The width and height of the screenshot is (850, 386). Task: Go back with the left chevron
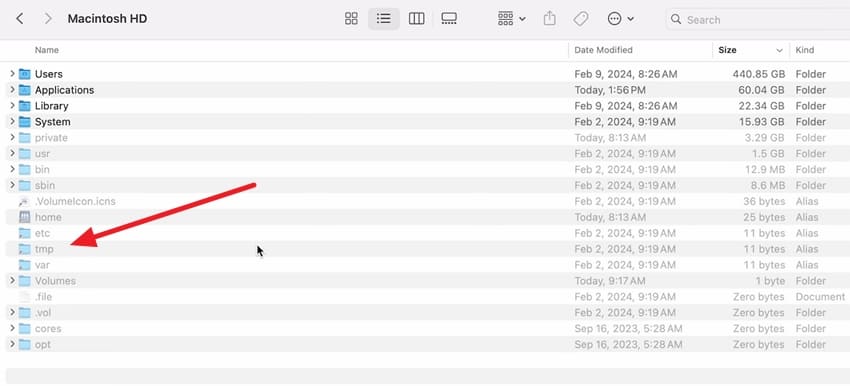20,19
